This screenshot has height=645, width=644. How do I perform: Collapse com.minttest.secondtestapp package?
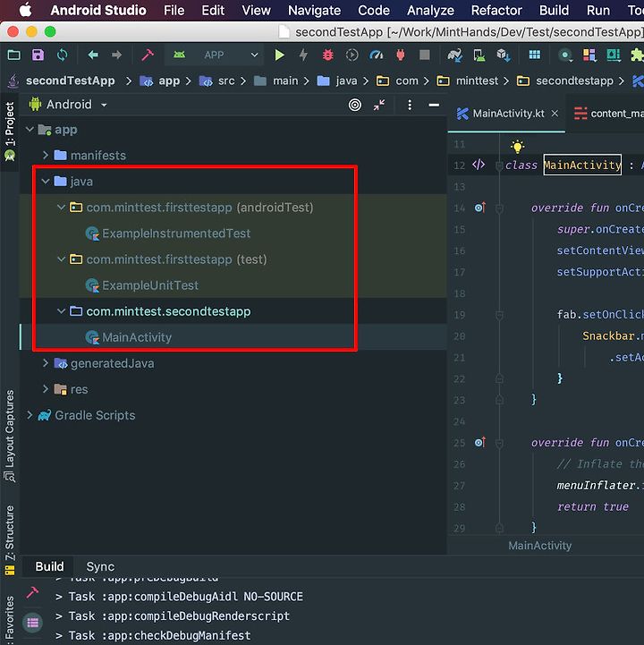click(62, 311)
